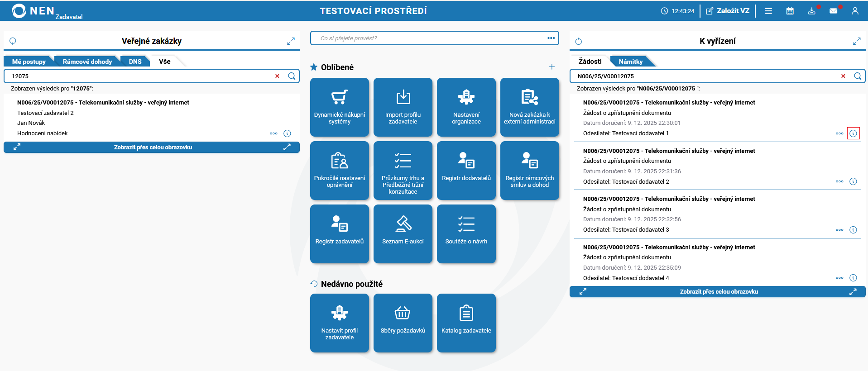Open Dynamické nákupní systémy tile
Image resolution: width=868 pixels, height=371 pixels.
(340, 107)
